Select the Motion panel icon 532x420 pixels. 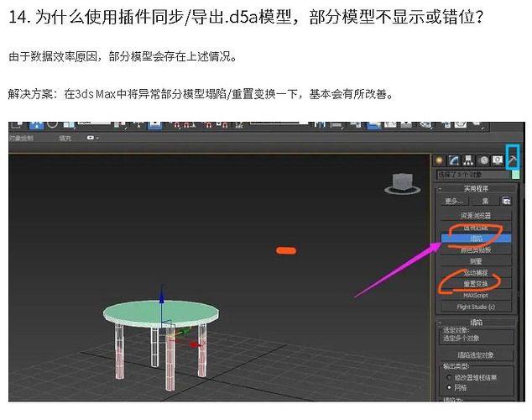tap(483, 160)
